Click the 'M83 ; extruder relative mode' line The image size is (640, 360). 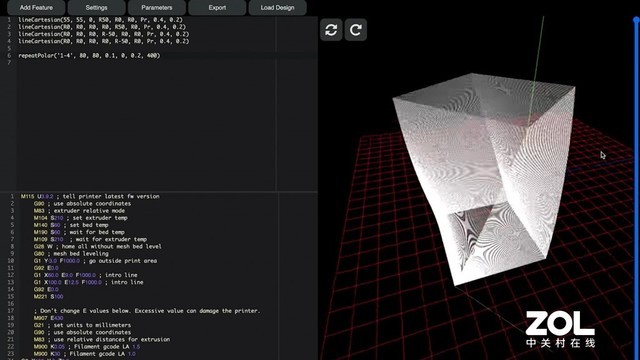click(79, 211)
